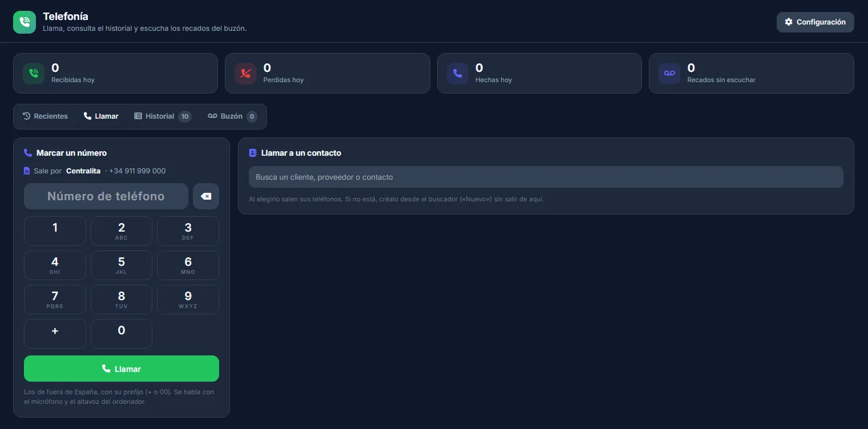Screen dimensions: 868x429
Task: Click the red missed calls icon
Action: point(245,74)
